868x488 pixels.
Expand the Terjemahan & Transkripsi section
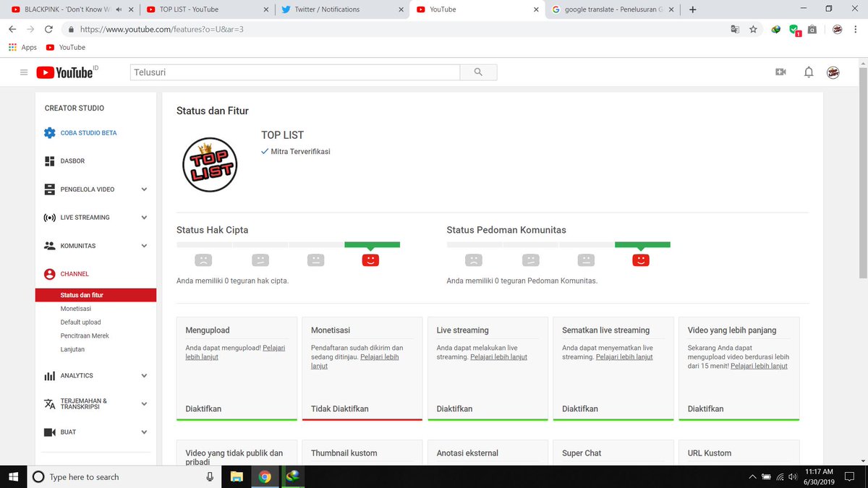(x=144, y=404)
